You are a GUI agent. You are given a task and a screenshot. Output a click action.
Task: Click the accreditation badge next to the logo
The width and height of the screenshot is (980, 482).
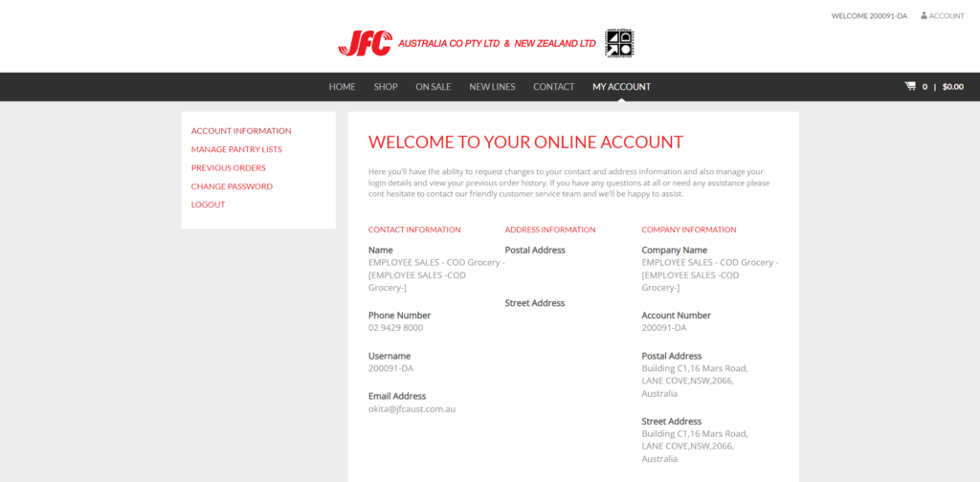tap(619, 44)
